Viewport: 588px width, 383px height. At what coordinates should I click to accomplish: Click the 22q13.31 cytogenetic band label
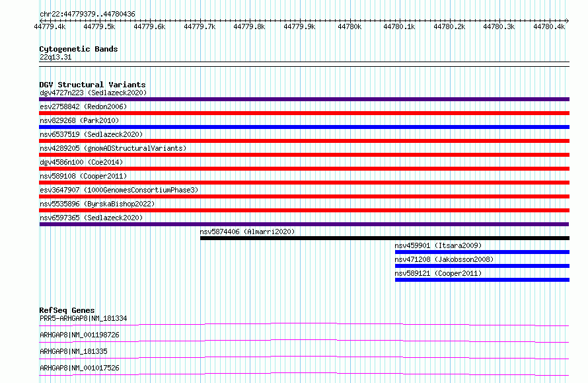55,57
